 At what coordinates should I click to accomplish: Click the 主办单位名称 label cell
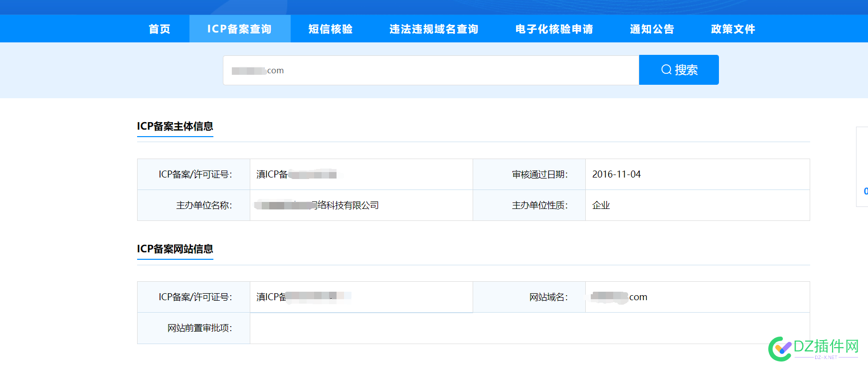coord(193,205)
